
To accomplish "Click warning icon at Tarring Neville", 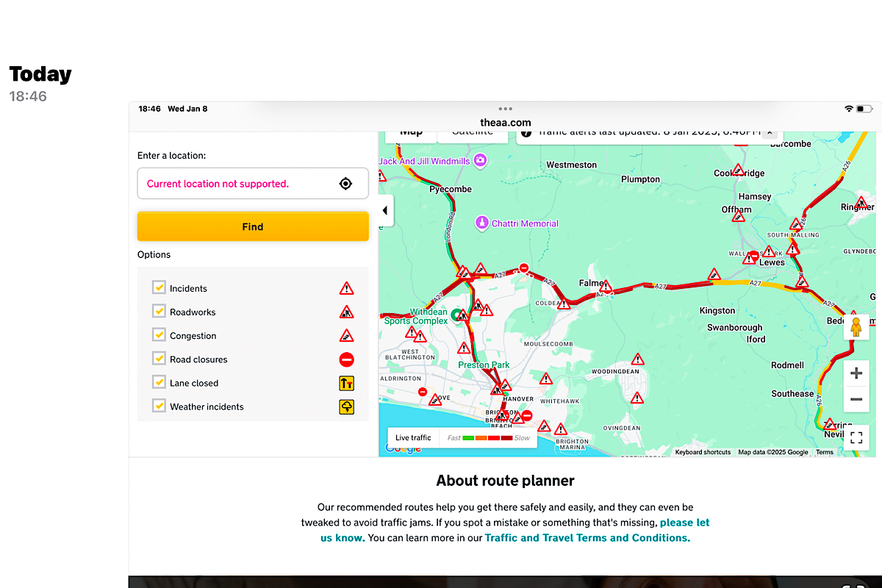I will (831, 426).
